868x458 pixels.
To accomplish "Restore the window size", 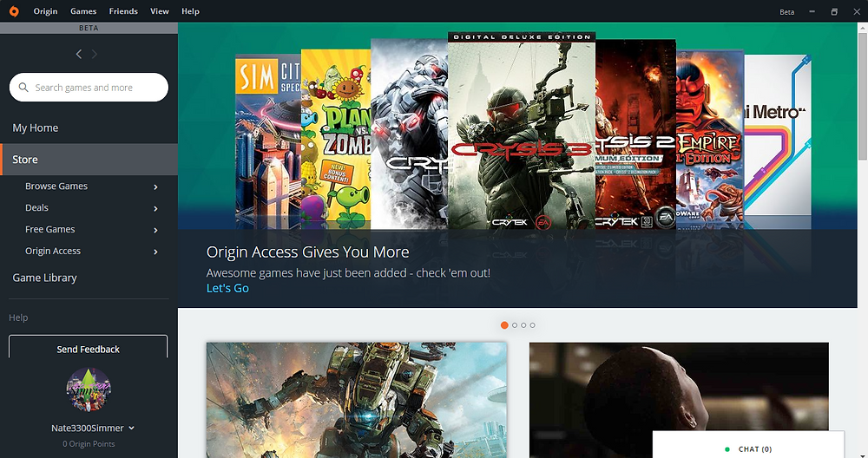I will coord(834,11).
